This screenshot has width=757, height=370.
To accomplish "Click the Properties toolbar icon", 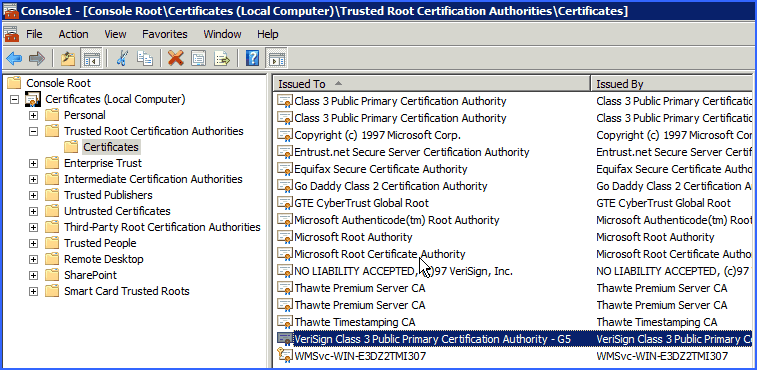I will 198,59.
